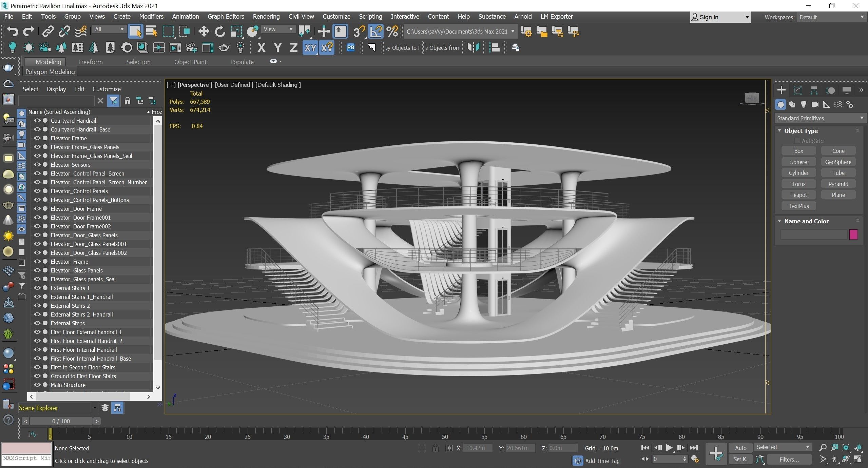Click the Align tool icon
Viewport: 868px width, 468px height.
pyautogui.click(x=495, y=47)
